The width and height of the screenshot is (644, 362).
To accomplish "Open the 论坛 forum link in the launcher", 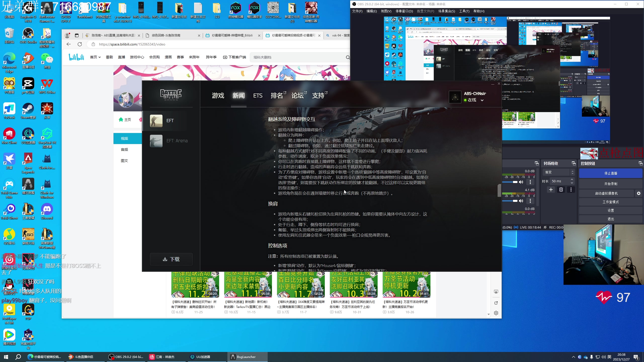I will [x=299, y=96].
